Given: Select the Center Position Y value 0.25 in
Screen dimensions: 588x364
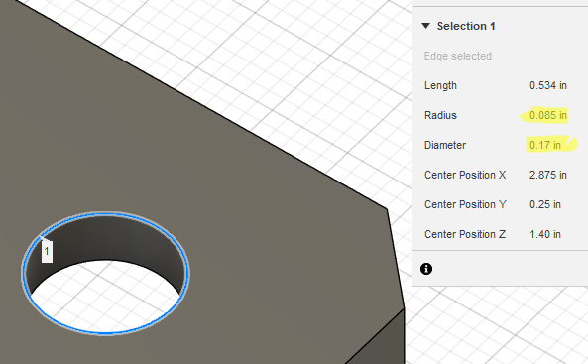Looking at the screenshot, I should (x=545, y=204).
